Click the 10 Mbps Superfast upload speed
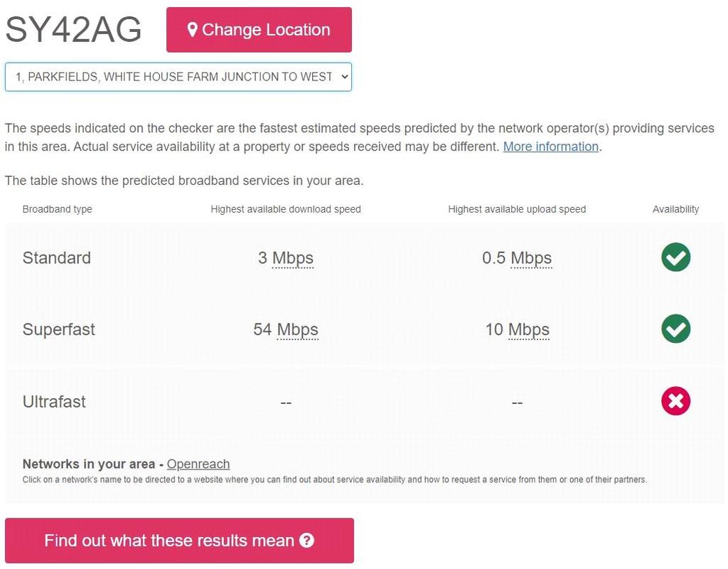 pyautogui.click(x=517, y=330)
